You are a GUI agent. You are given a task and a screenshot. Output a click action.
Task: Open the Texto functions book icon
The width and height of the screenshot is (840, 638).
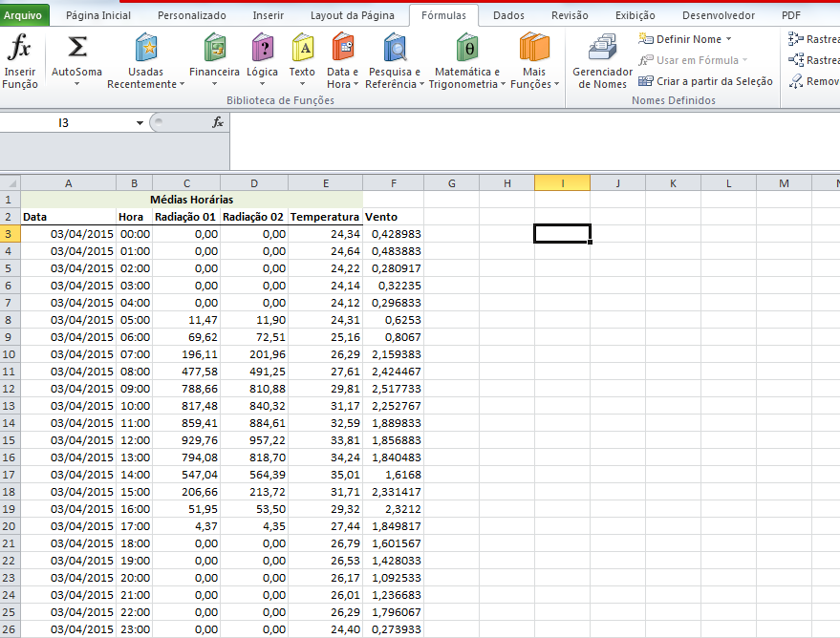coord(302,48)
